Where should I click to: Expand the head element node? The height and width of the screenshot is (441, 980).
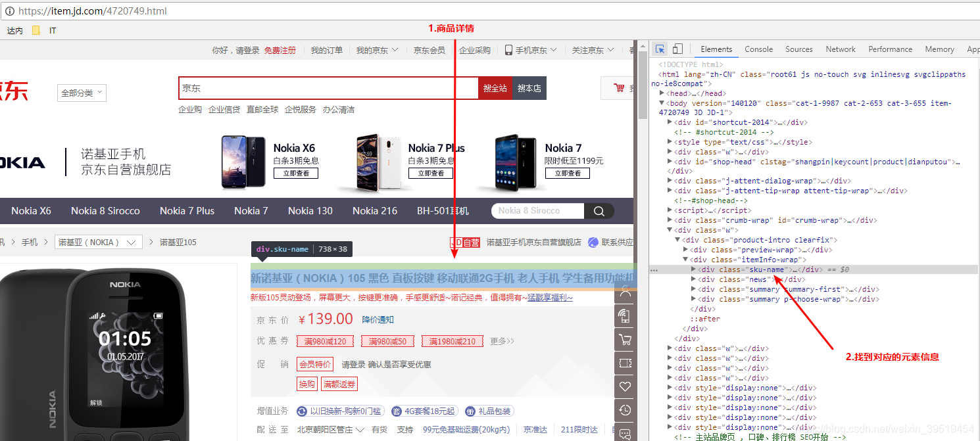click(662, 94)
